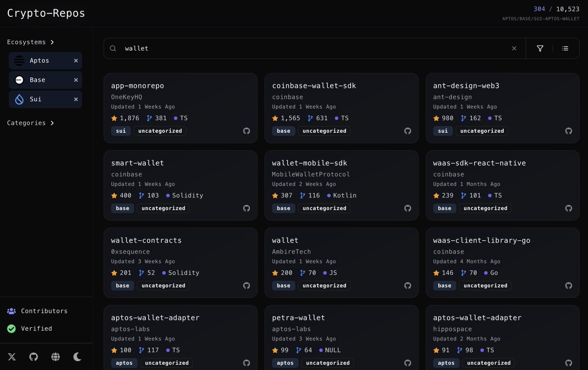Click aptos tag on petra-wallet card

click(x=285, y=363)
